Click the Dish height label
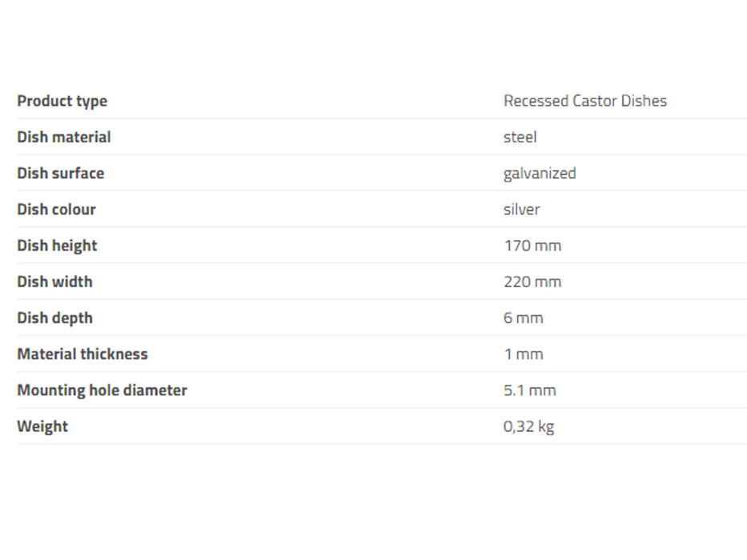747x560 pixels. click(57, 246)
